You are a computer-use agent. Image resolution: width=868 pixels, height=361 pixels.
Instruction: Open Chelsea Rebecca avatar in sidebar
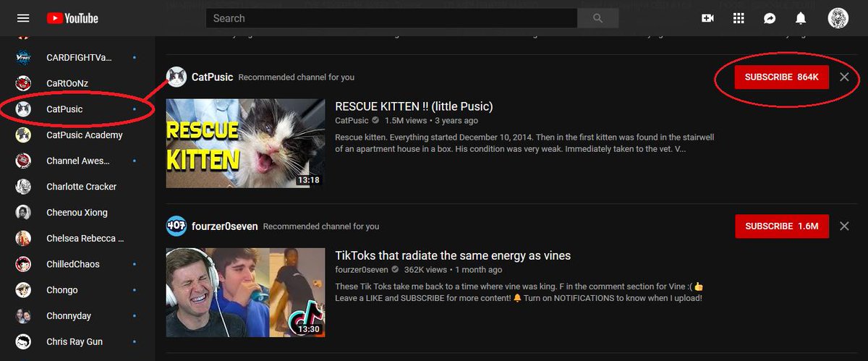23,238
